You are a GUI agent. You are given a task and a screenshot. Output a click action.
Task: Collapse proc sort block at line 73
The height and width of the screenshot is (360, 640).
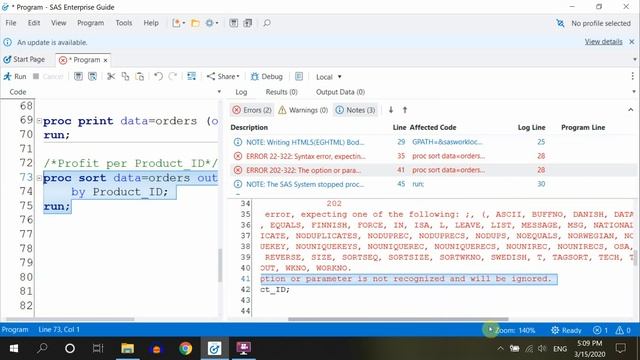tap(39, 178)
